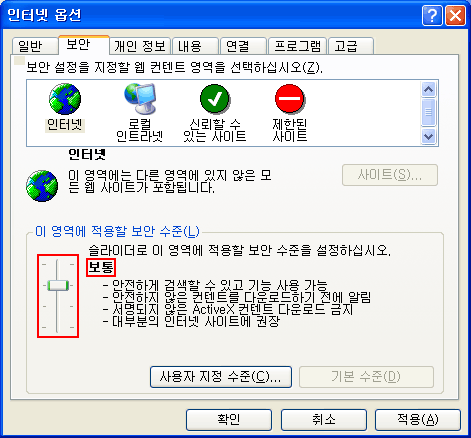Choose the 신뢰할 수 있는 사이트 checkmark icon

pos(215,99)
